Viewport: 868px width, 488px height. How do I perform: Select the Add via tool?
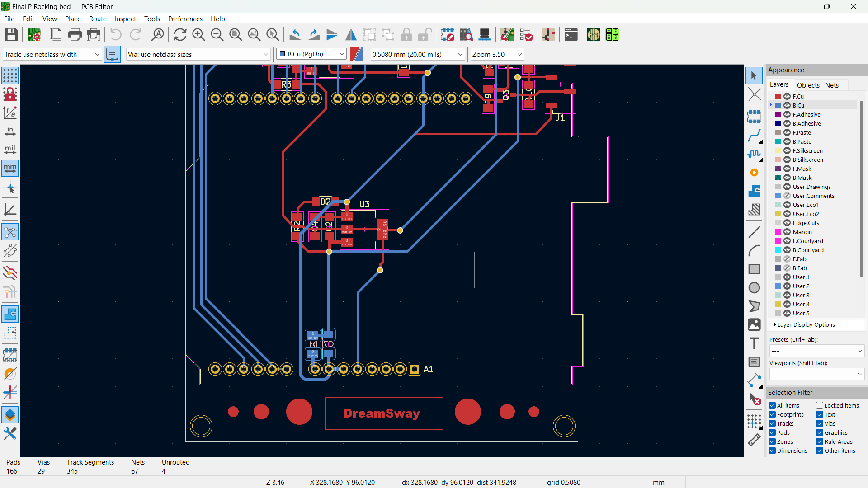tap(754, 173)
